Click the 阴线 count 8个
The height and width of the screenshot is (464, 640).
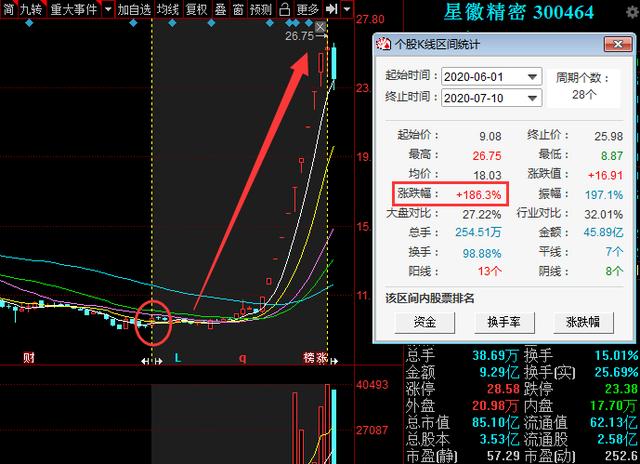(614, 271)
